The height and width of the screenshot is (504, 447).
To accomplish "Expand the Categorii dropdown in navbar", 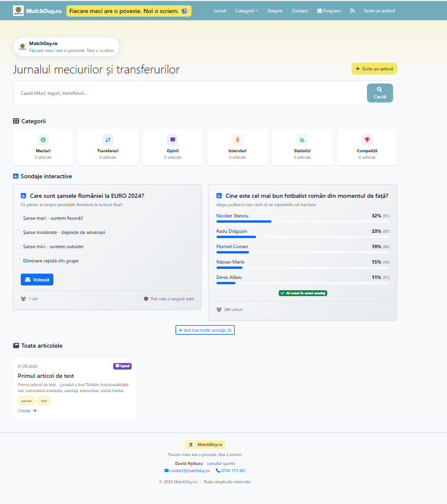I will point(246,11).
